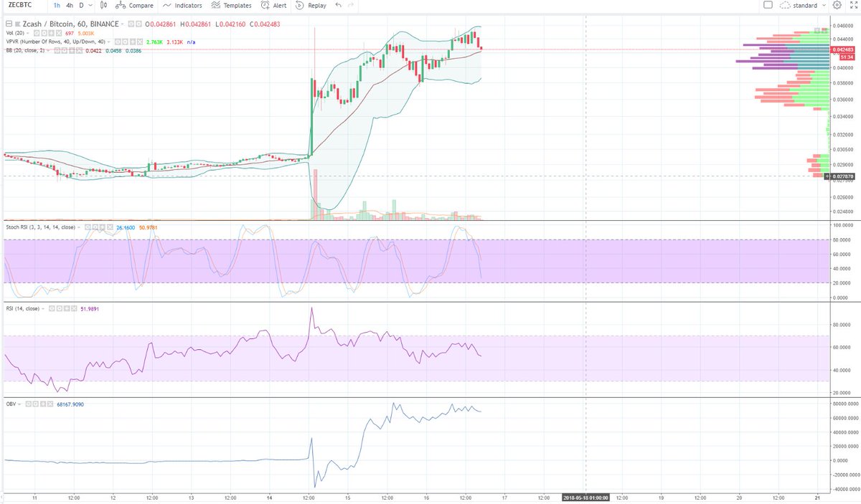Viewport: 861px width, 504px height.
Task: Open the select layout square icon
Action: 768,5
